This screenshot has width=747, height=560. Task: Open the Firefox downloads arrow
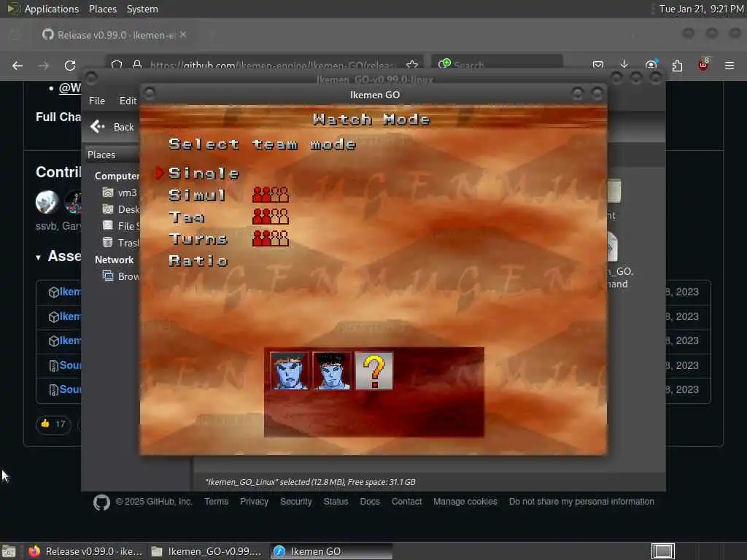click(x=624, y=65)
